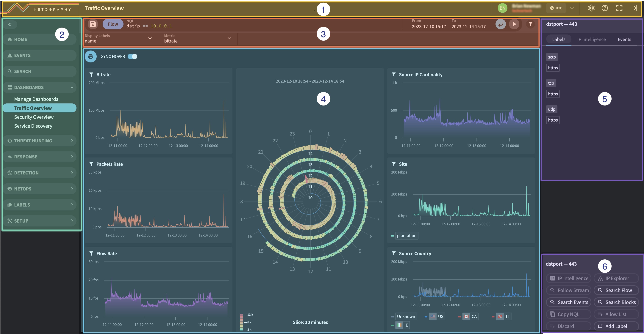Viewport: 644px width, 334px height.
Task: Collapse the left navigation sidebar
Action: pyautogui.click(x=10, y=24)
